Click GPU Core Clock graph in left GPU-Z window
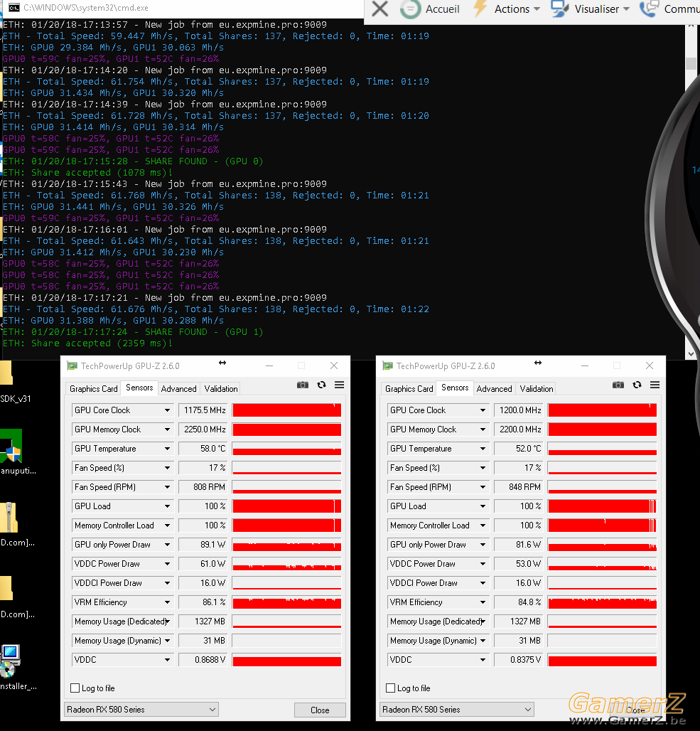This screenshot has width=700, height=731. (286, 410)
